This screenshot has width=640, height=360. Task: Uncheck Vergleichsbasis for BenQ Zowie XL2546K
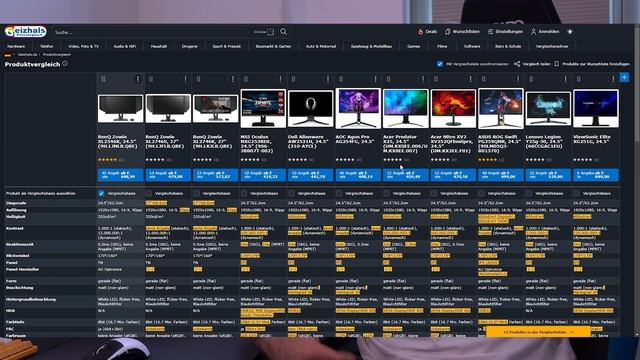point(101,193)
